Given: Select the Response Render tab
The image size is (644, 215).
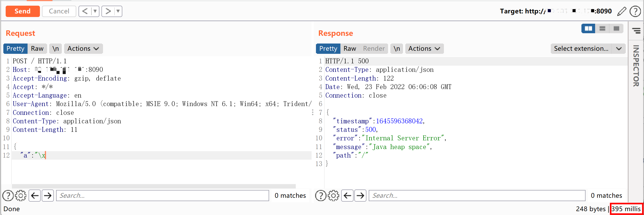Looking at the screenshot, I should point(374,49).
